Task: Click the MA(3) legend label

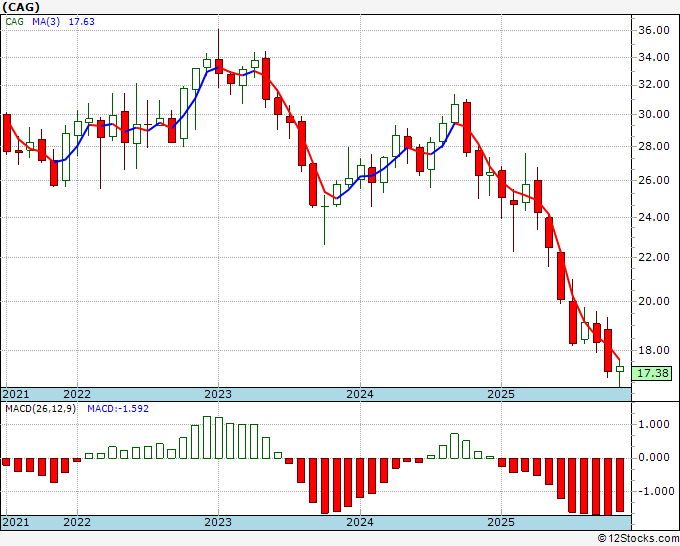Action: tap(46, 22)
